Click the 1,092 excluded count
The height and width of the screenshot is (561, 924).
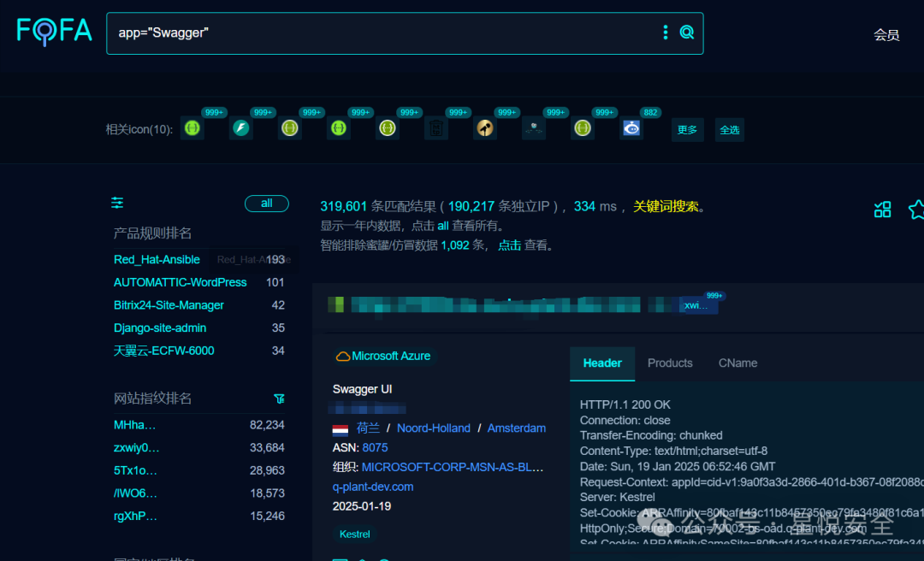(x=455, y=245)
